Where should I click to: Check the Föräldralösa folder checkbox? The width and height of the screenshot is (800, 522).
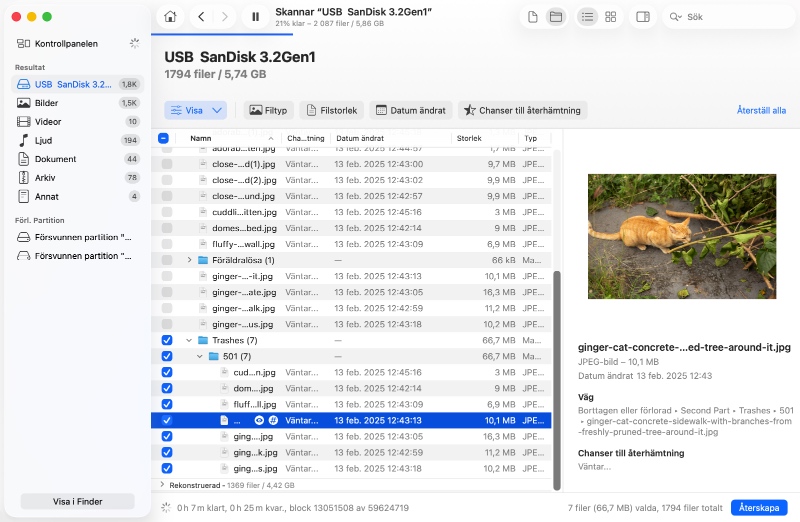[167, 260]
